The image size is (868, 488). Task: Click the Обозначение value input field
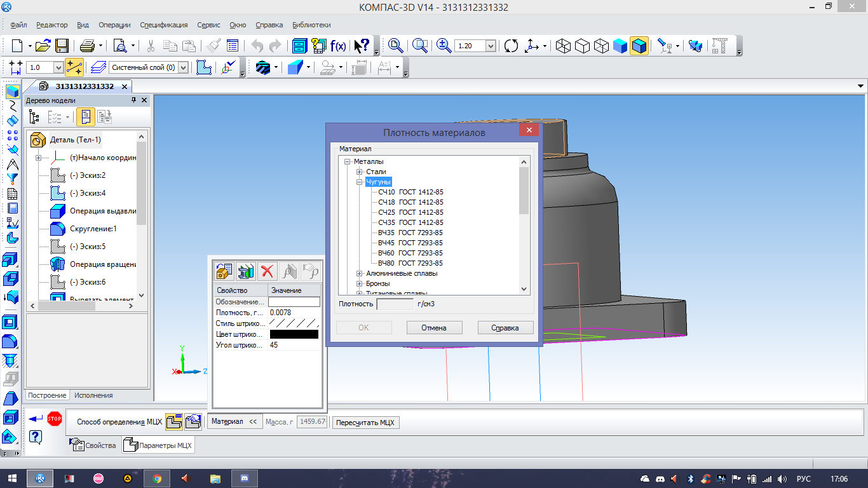(294, 302)
